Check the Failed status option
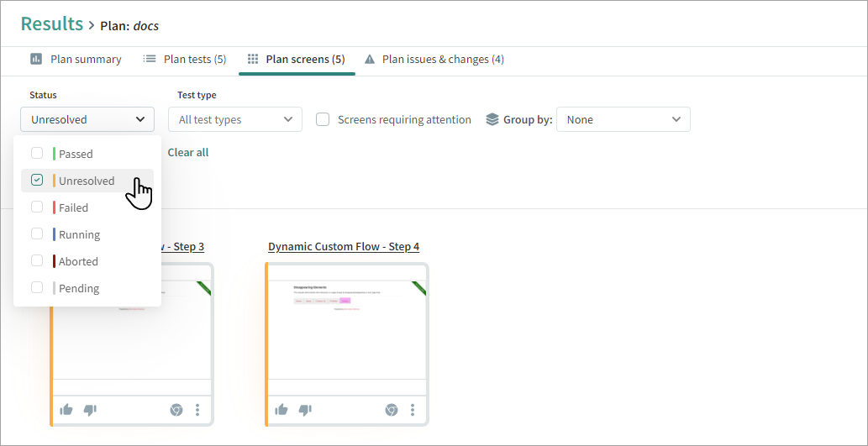 click(37, 207)
